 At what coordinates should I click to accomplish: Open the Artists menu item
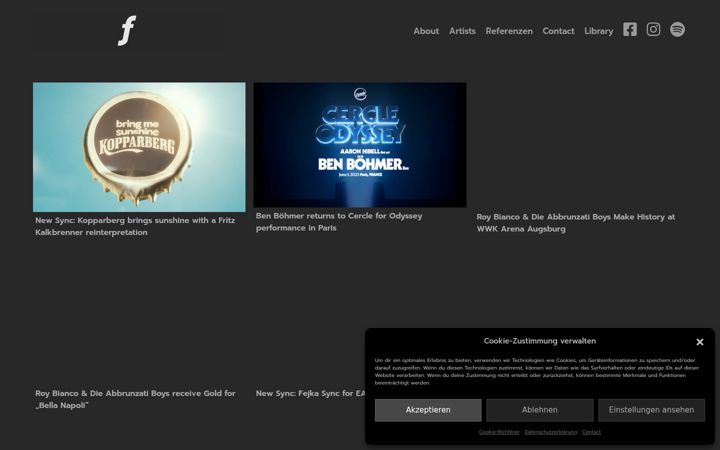coord(462,31)
